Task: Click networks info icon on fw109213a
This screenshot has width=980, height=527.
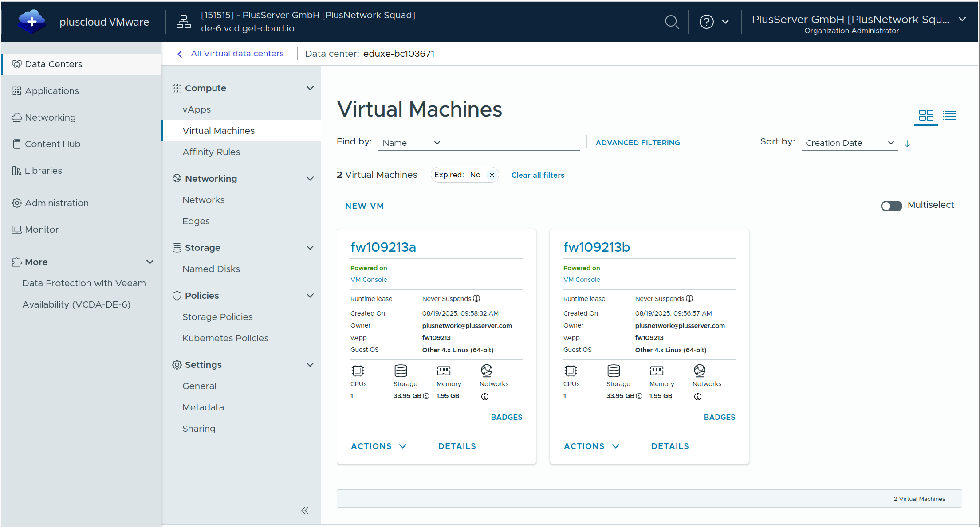Action: pos(485,397)
